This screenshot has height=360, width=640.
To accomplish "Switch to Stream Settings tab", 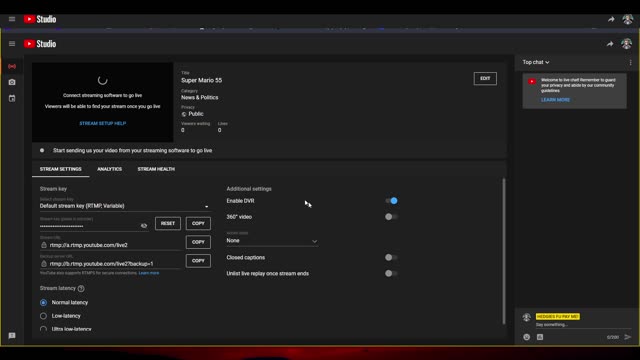I will click(60, 169).
